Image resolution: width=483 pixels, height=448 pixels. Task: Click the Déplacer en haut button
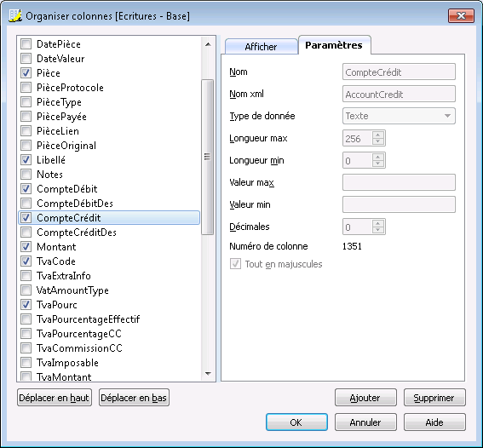pyautogui.click(x=55, y=398)
